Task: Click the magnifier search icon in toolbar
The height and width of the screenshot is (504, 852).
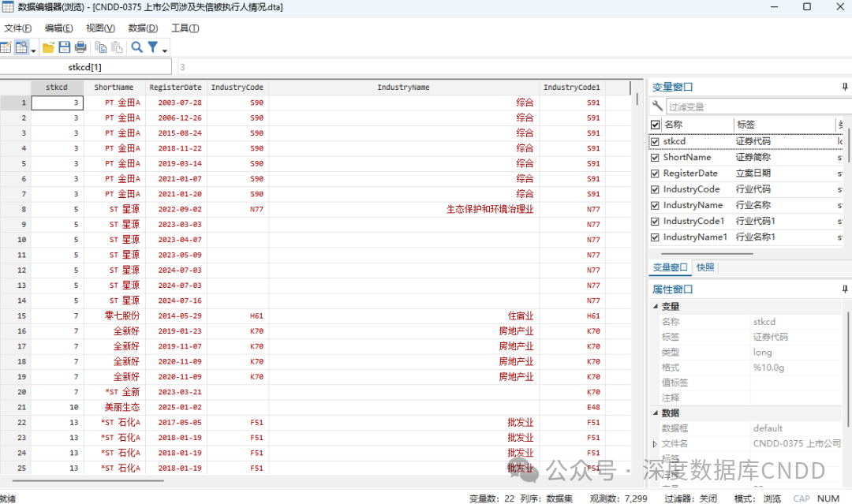Action: (x=136, y=47)
